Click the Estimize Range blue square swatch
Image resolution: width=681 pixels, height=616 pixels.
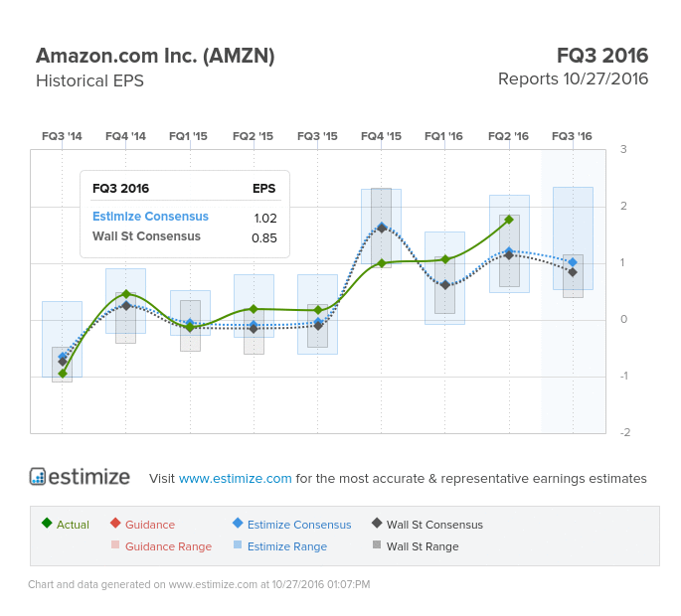(238, 544)
